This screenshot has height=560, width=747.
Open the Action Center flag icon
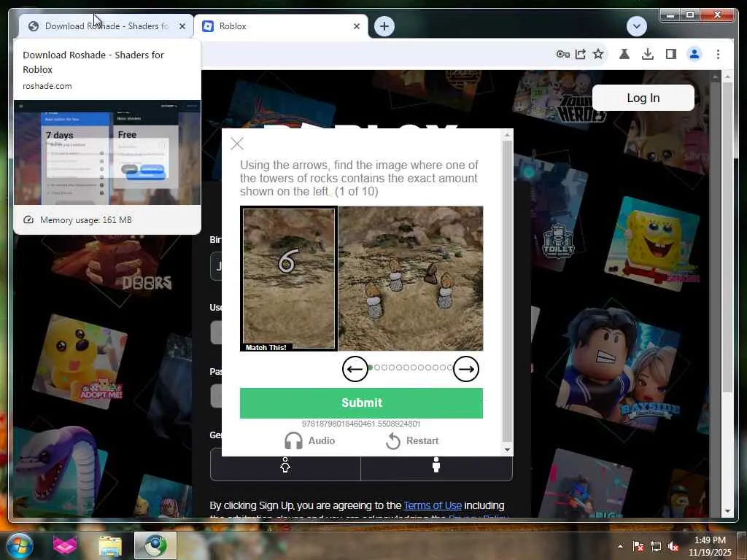(x=638, y=546)
